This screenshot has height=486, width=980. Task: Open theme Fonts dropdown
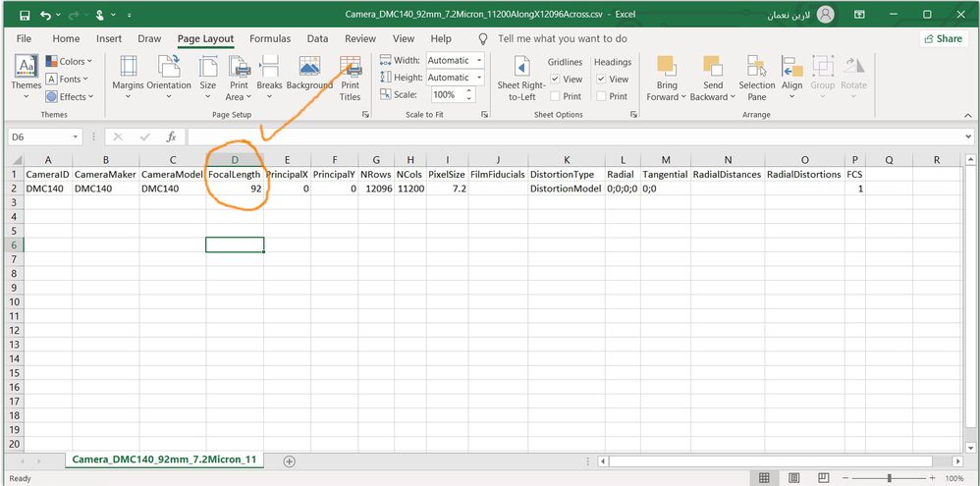tap(67, 79)
